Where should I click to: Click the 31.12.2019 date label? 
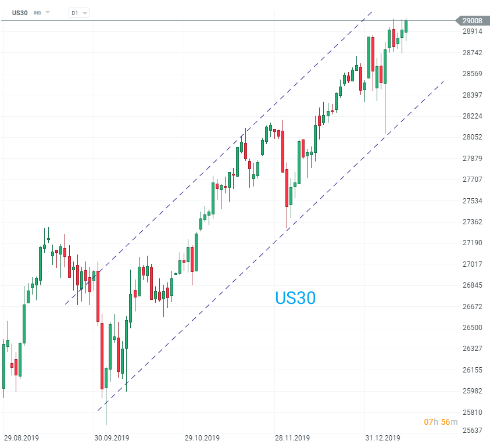pos(382,438)
